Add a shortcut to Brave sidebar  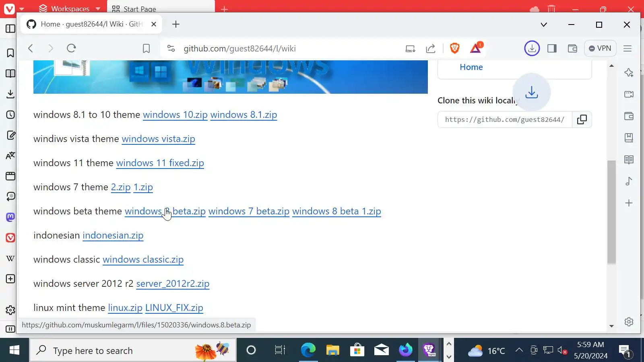point(629,203)
